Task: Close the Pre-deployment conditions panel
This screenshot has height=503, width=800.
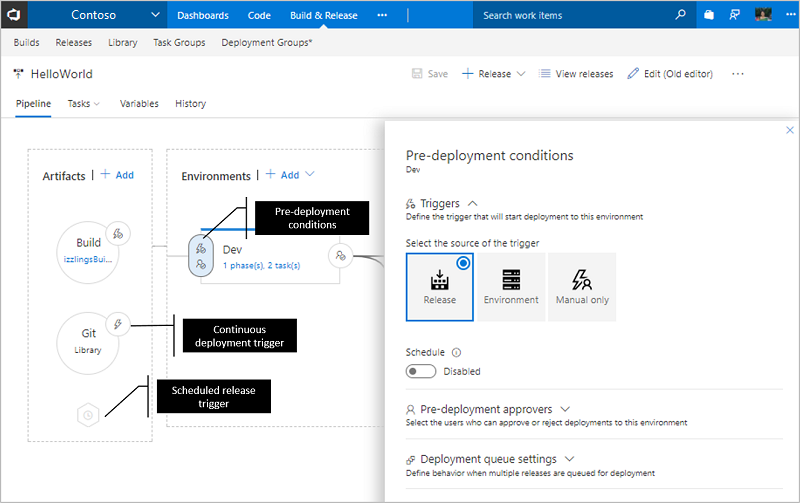Action: pos(790,130)
